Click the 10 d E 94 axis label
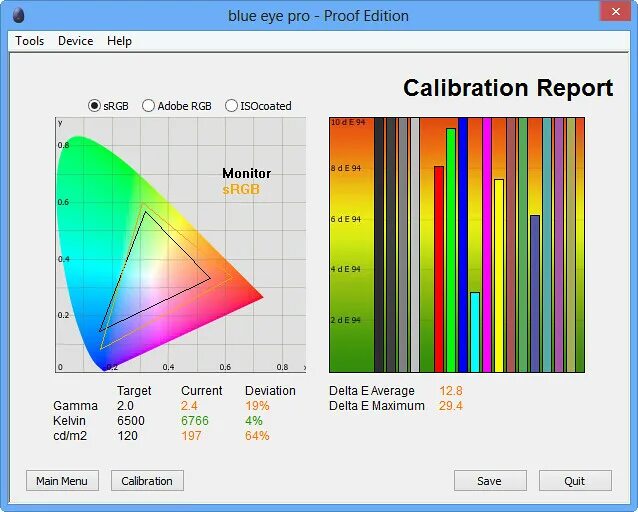 pyautogui.click(x=348, y=122)
